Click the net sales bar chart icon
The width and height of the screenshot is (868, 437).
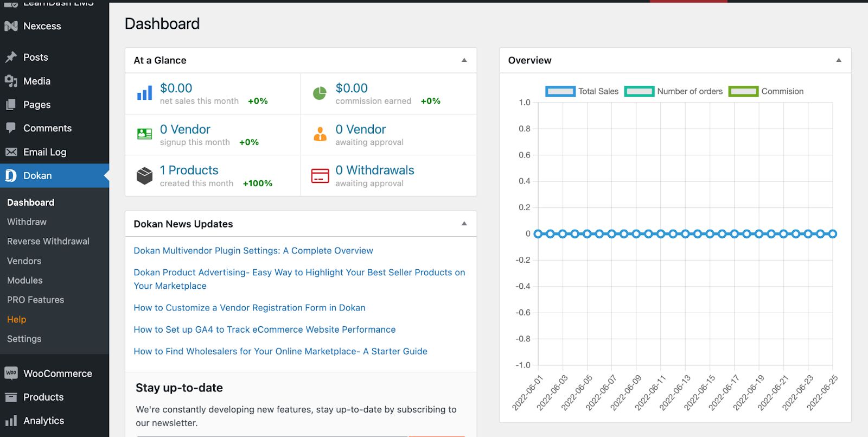pyautogui.click(x=144, y=93)
